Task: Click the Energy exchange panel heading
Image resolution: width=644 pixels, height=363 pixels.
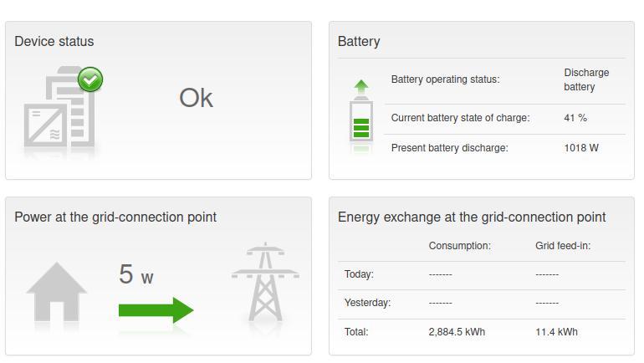Action: tap(472, 217)
